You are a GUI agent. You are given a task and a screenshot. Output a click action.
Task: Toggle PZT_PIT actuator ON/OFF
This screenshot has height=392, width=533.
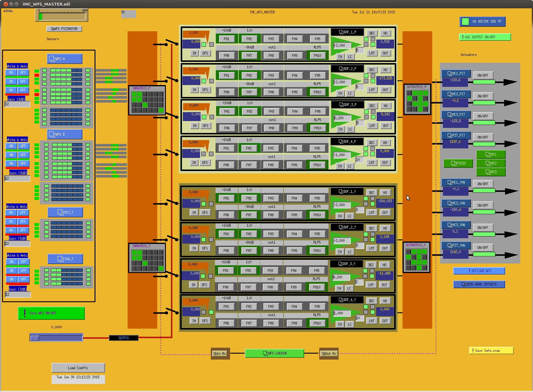click(x=483, y=137)
